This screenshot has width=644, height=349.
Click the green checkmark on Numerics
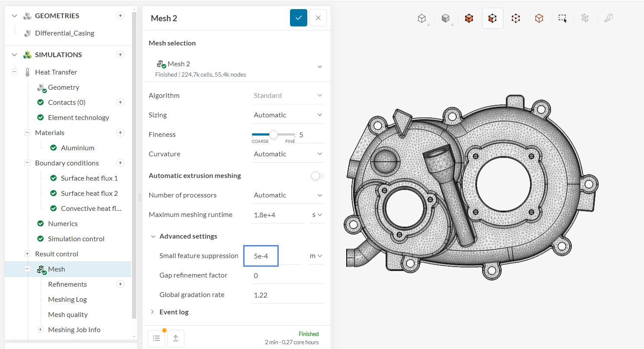[x=40, y=223]
